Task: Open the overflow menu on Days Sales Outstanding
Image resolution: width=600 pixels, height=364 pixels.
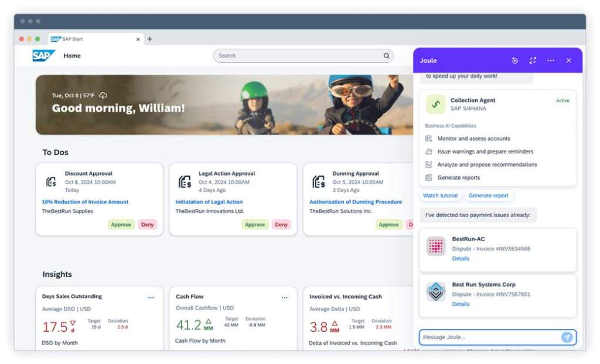Action: pos(152,297)
